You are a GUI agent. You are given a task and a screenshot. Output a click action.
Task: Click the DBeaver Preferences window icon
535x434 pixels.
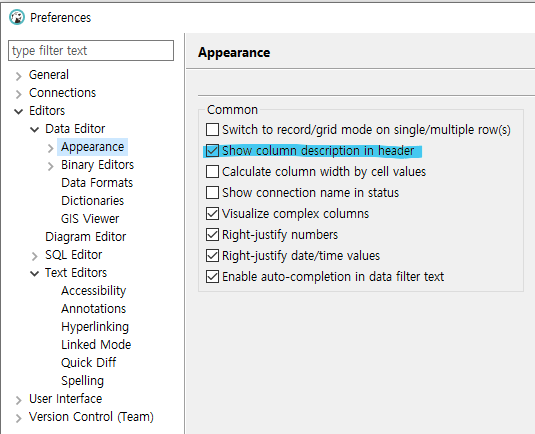17,17
